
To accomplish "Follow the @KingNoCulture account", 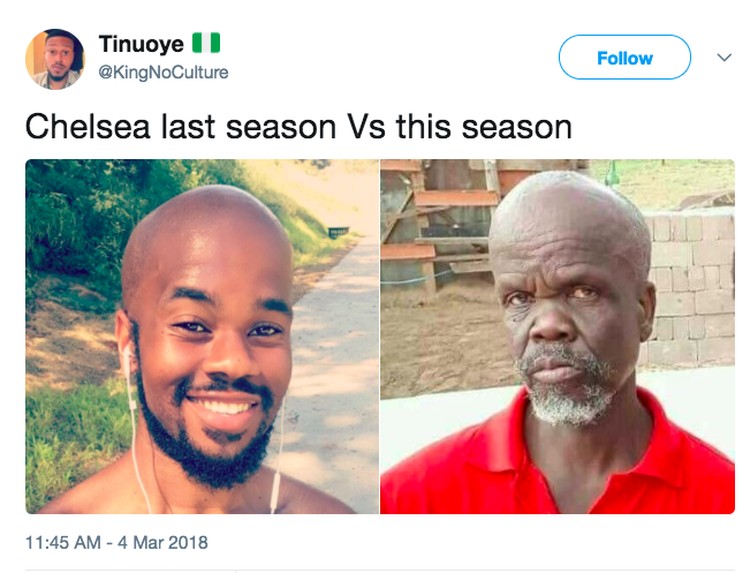I will (625, 57).
